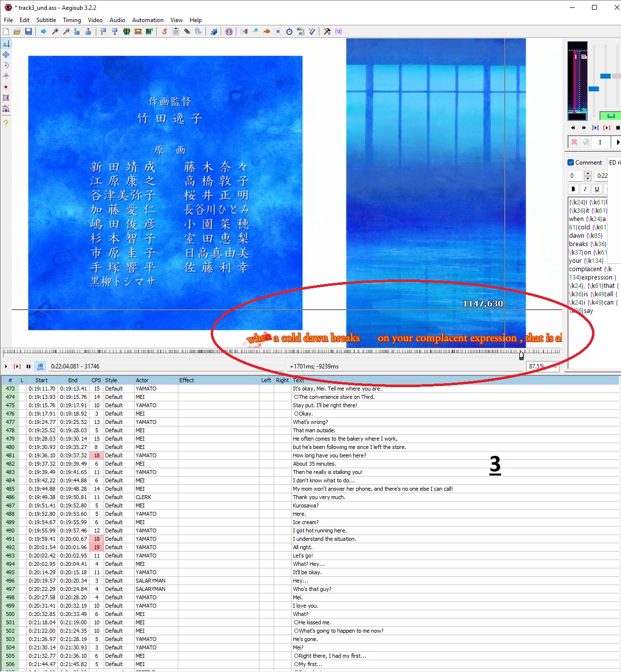
Task: Snap subtitle start to video frame
Action: point(104,31)
